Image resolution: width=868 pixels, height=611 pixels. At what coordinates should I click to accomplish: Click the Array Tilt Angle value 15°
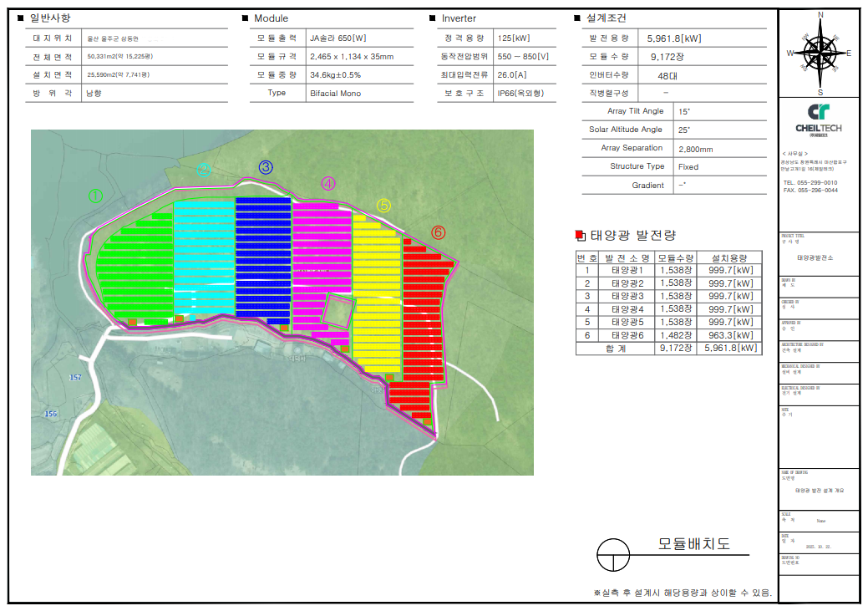[684, 111]
